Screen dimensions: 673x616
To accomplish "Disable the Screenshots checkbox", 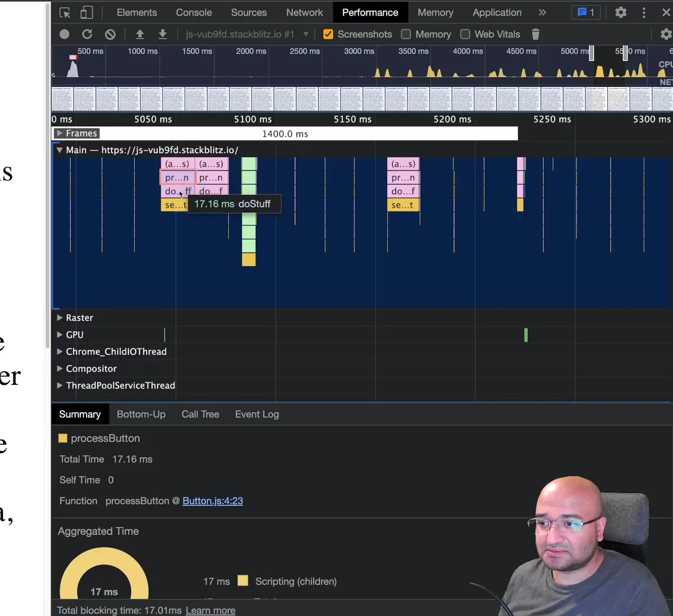I will pyautogui.click(x=328, y=34).
